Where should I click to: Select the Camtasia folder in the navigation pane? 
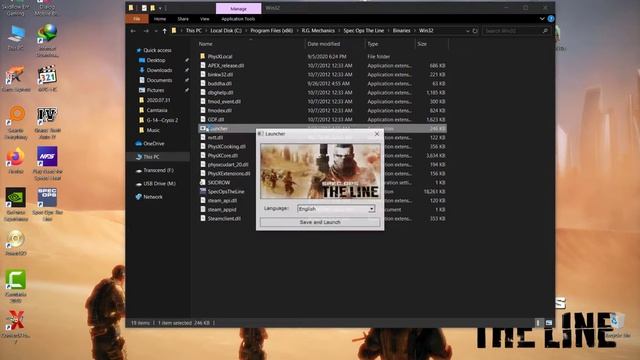pyautogui.click(x=157, y=110)
